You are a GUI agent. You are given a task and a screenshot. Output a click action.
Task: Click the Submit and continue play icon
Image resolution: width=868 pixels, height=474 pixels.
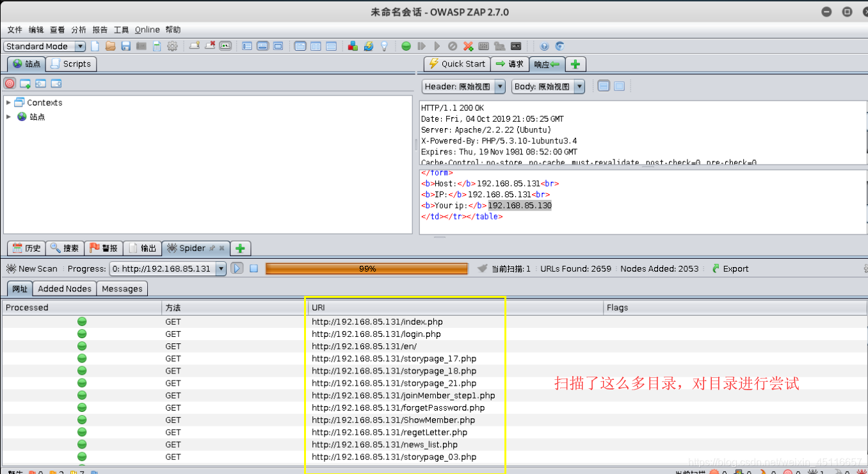click(437, 46)
